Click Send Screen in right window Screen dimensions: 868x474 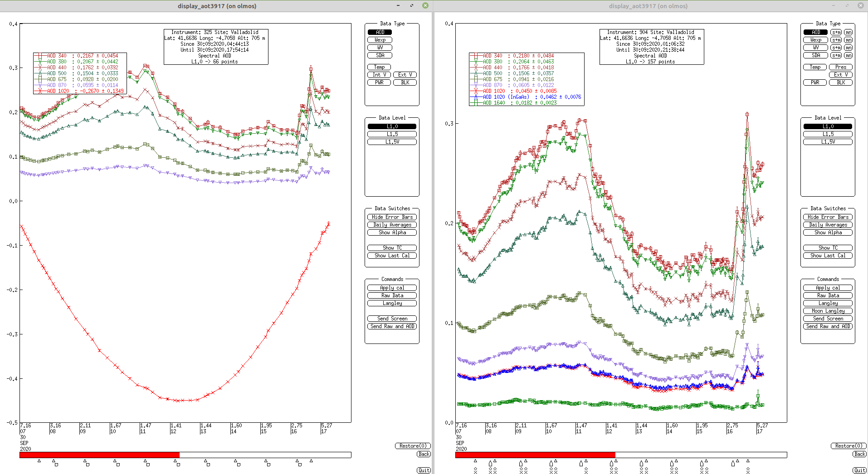(x=828, y=319)
